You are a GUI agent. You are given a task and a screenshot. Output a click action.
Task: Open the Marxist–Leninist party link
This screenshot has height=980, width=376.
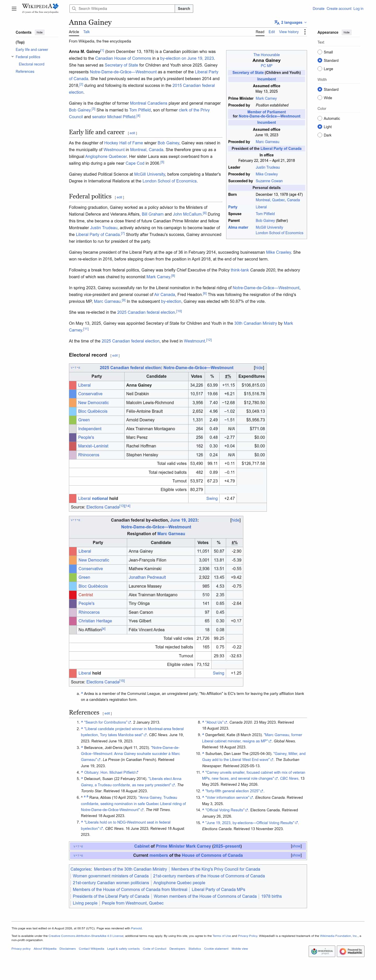[x=93, y=446]
